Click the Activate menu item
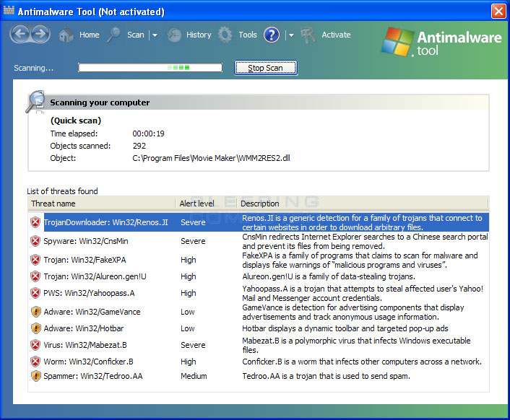 pos(337,35)
